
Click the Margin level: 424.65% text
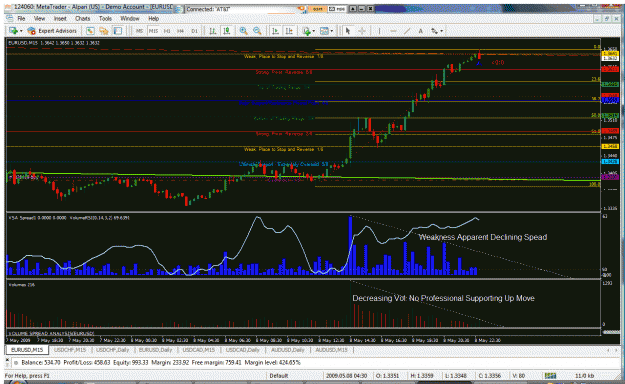[273, 362]
